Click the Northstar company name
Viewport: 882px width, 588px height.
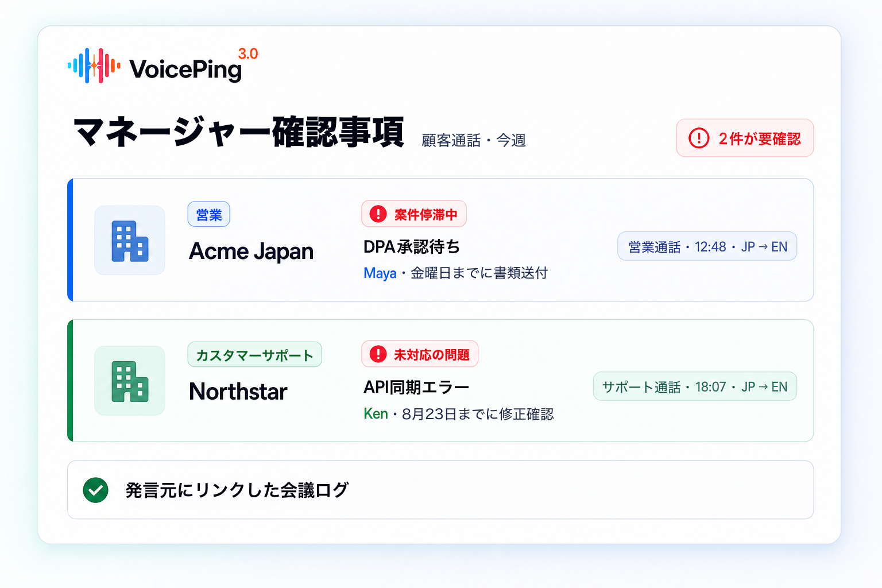[x=238, y=392]
